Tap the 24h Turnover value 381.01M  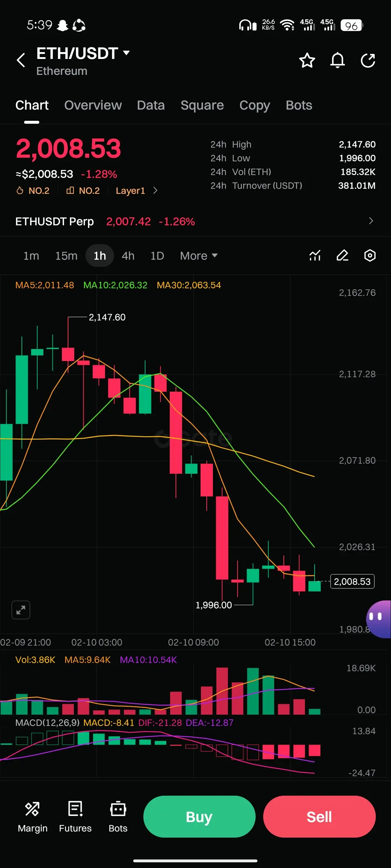coord(357,186)
